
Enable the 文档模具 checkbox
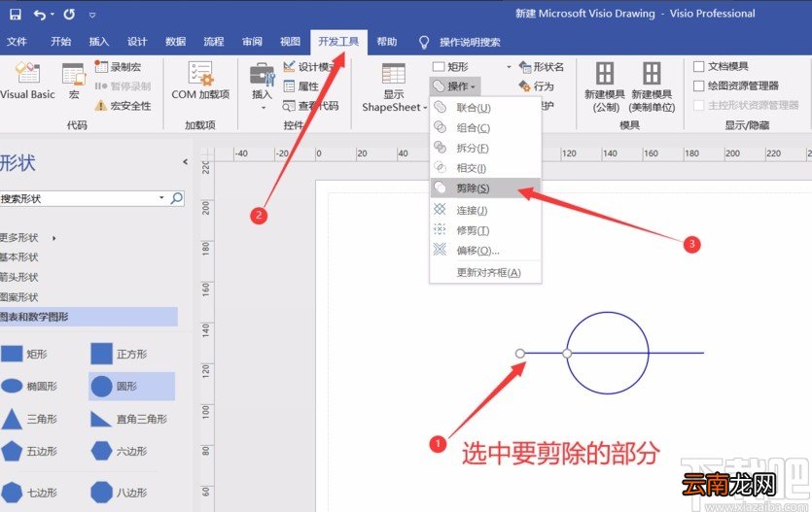(x=698, y=66)
